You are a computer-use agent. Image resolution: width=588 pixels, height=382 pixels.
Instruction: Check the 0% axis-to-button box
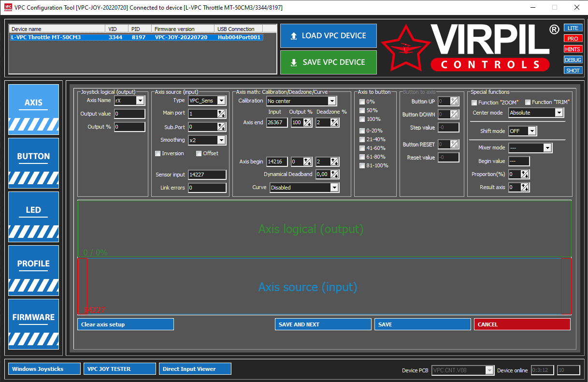click(x=362, y=102)
